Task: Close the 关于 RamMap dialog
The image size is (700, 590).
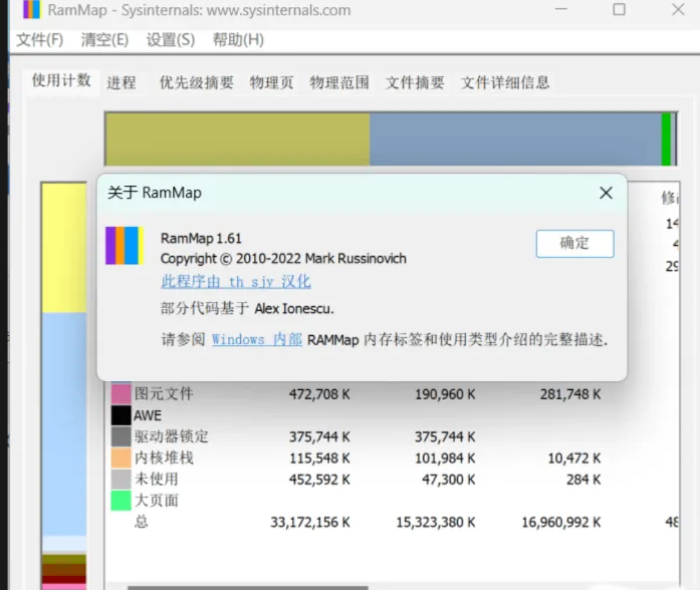Action: point(606,193)
